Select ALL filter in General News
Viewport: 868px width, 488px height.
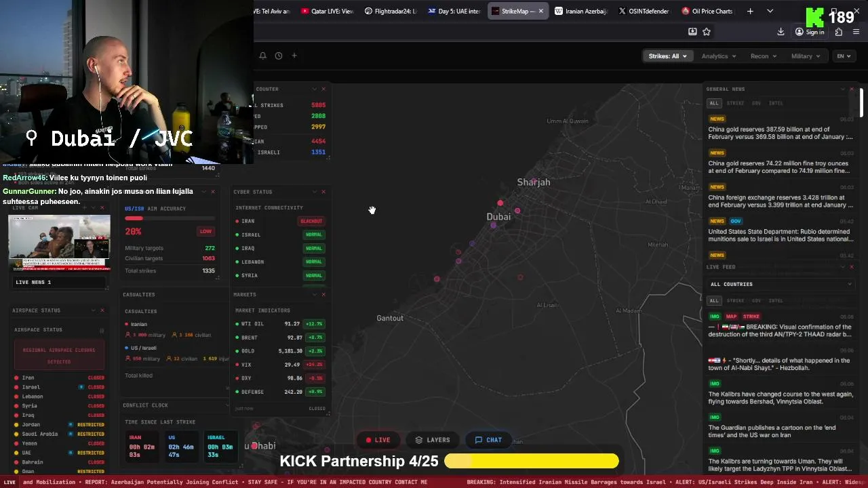[x=714, y=103]
